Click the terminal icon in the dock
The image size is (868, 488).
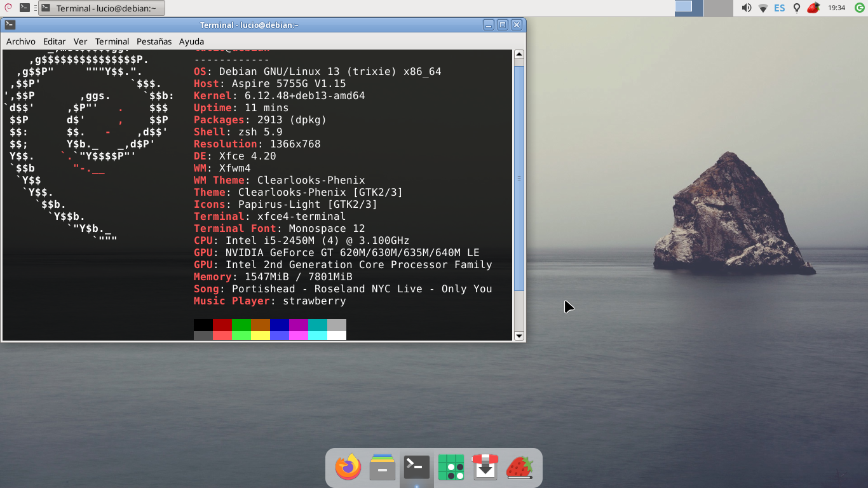point(417,468)
